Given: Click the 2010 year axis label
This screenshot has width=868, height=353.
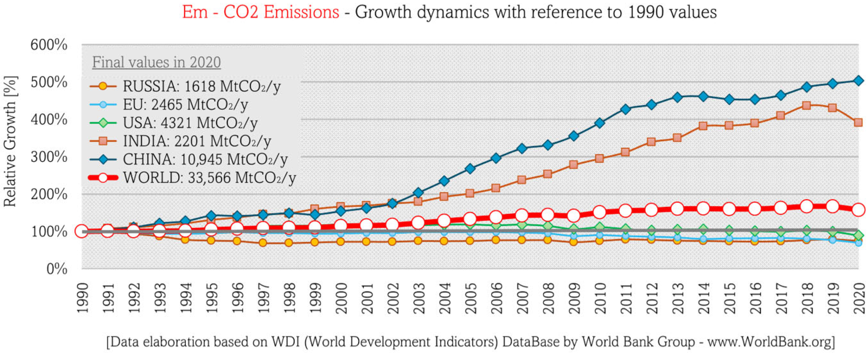Looking at the screenshot, I should [x=600, y=298].
